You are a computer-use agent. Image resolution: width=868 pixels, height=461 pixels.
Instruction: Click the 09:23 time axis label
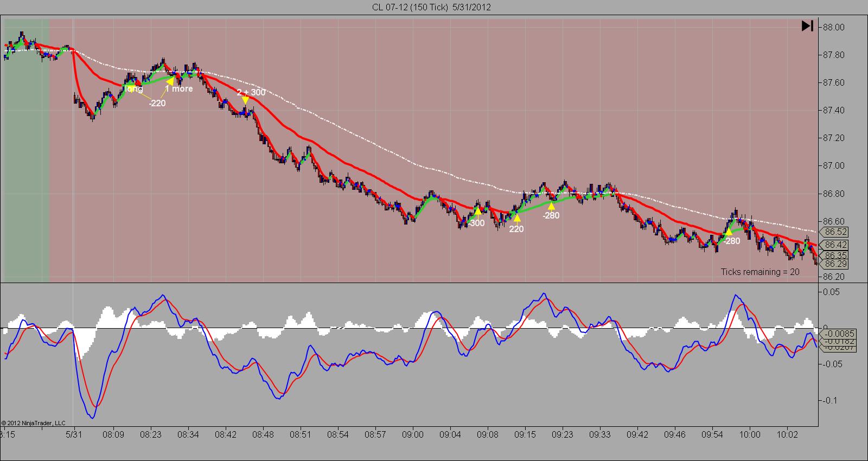(x=563, y=434)
